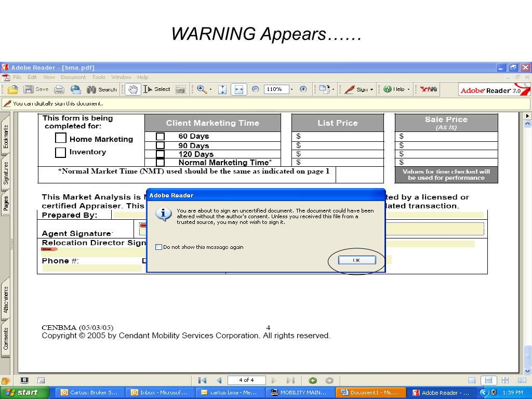532x399 pixels.
Task: Click the Windows start button
Action: click(25, 393)
